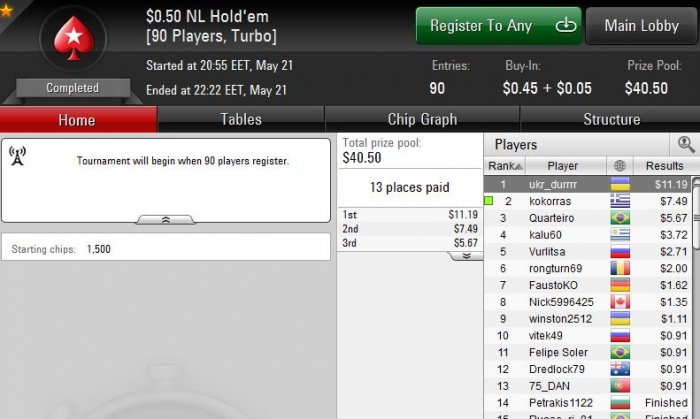Open the Chip Graph tab
700x419 pixels.
click(x=422, y=119)
